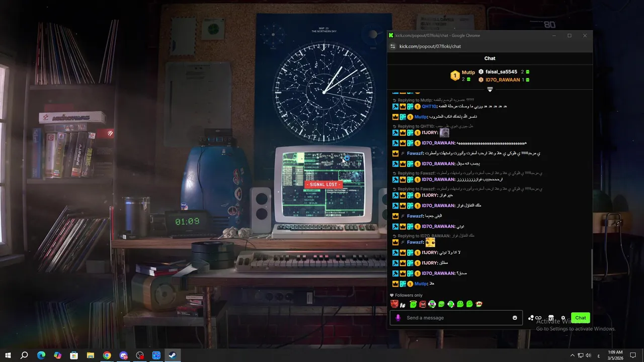This screenshot has width=644, height=362.
Task: Click the MutIp username on the last chat message
Action: (421, 284)
